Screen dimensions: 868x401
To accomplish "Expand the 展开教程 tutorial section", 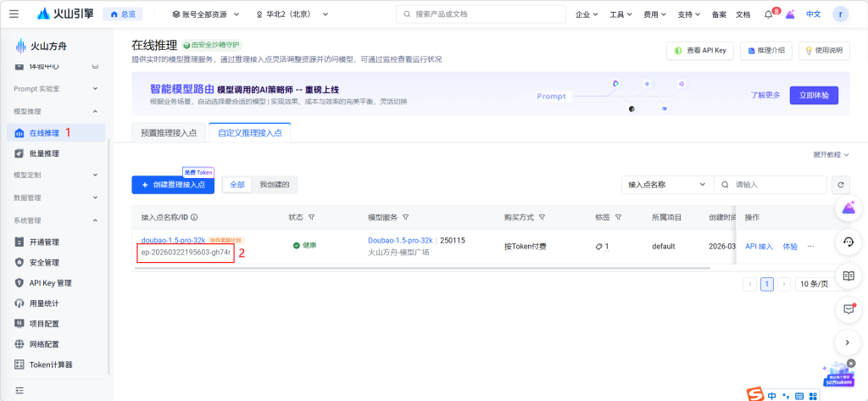I will click(x=831, y=155).
